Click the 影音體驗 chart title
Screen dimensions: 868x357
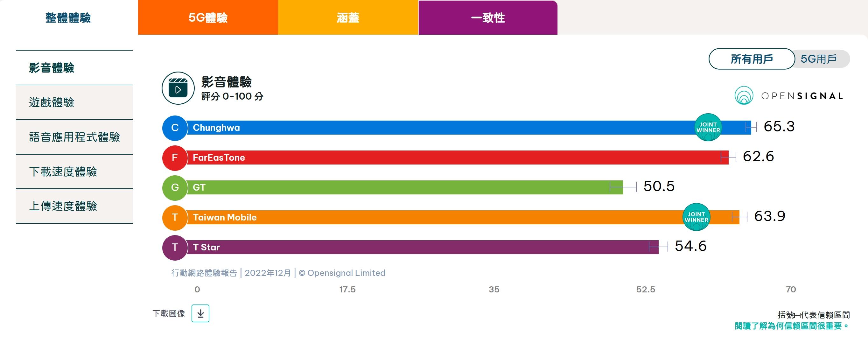click(x=227, y=82)
